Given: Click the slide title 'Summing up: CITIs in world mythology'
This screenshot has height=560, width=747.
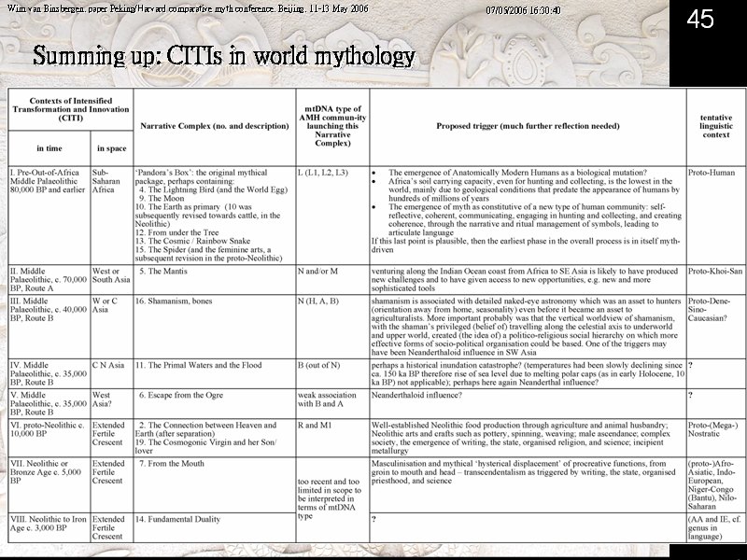Looking at the screenshot, I should [224, 56].
